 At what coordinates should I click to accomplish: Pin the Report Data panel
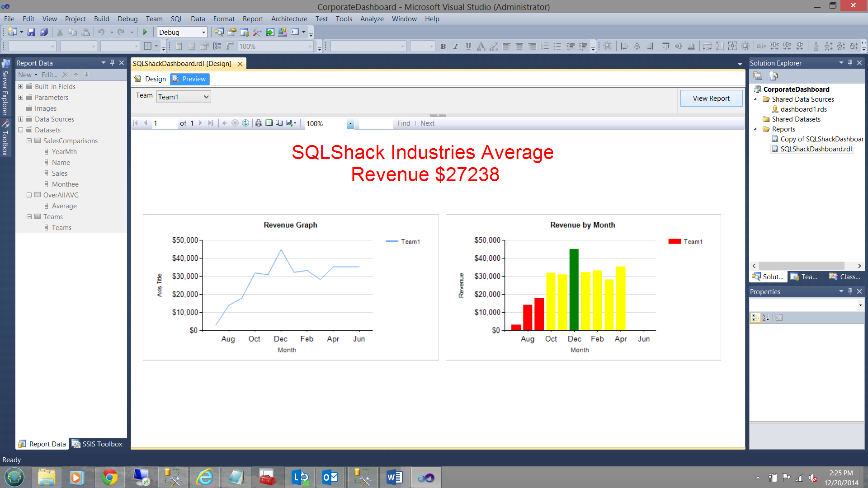pos(112,63)
